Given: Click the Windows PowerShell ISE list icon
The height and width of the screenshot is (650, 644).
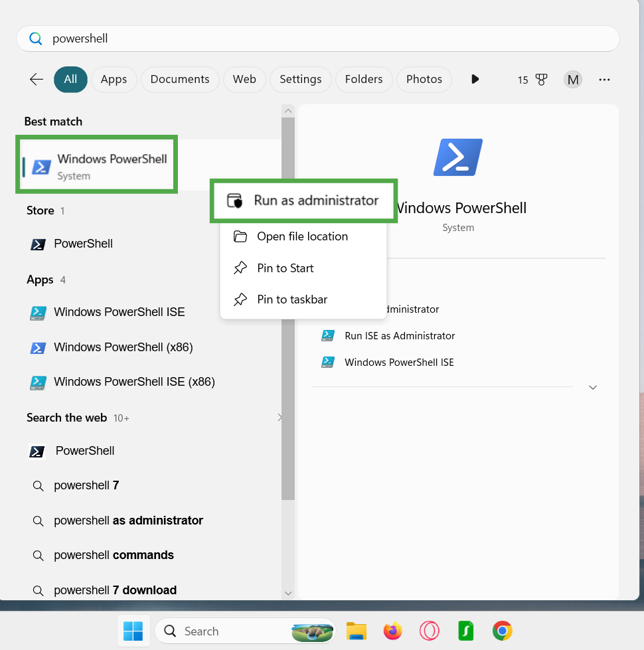Looking at the screenshot, I should coord(38,313).
